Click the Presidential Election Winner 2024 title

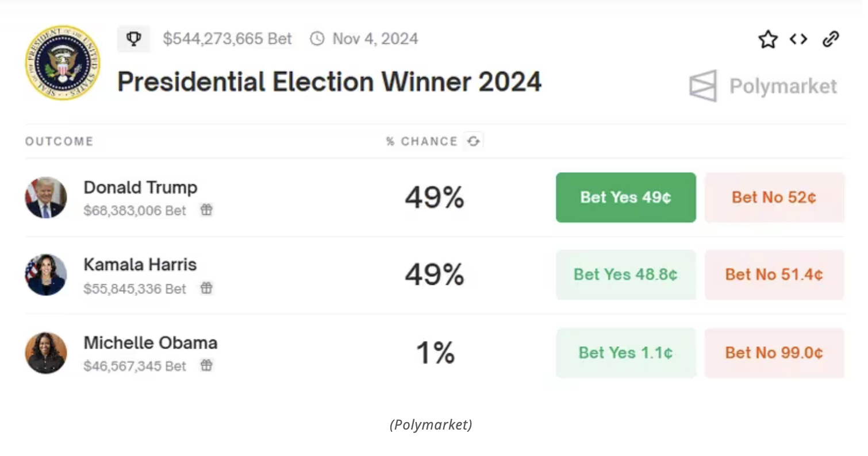point(329,82)
